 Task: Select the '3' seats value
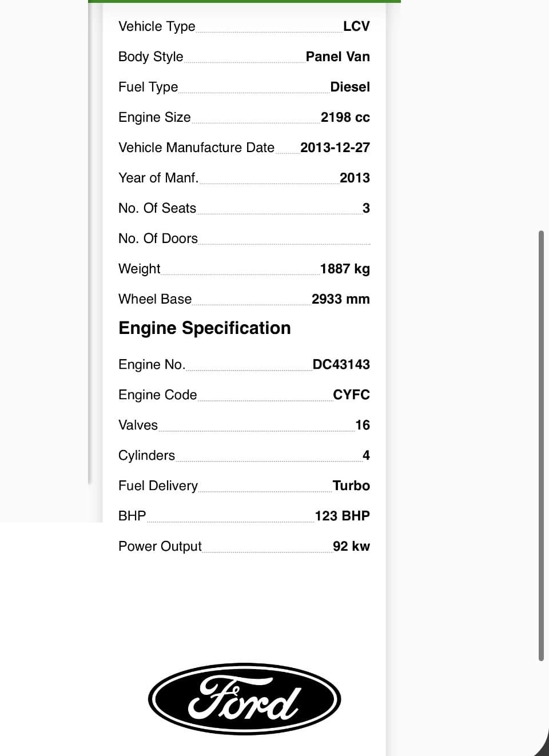[366, 208]
